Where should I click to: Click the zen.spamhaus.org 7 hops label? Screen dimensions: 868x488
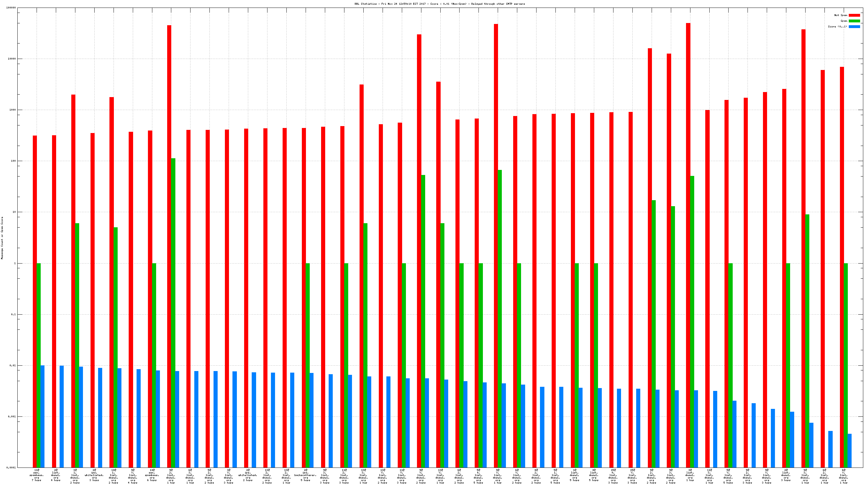pyautogui.click(x=36, y=475)
